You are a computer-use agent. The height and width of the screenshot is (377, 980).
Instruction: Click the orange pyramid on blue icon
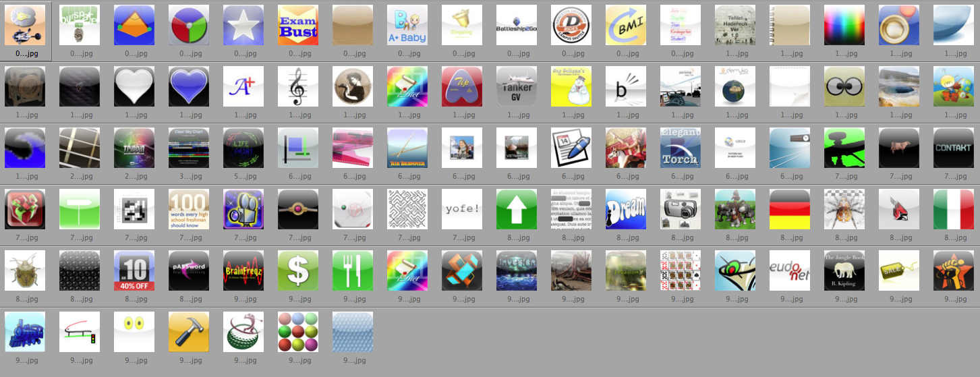click(134, 25)
